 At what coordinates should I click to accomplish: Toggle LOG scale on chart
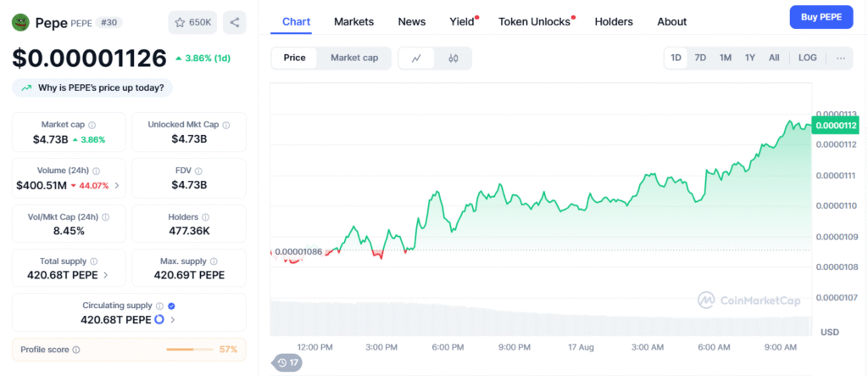807,58
